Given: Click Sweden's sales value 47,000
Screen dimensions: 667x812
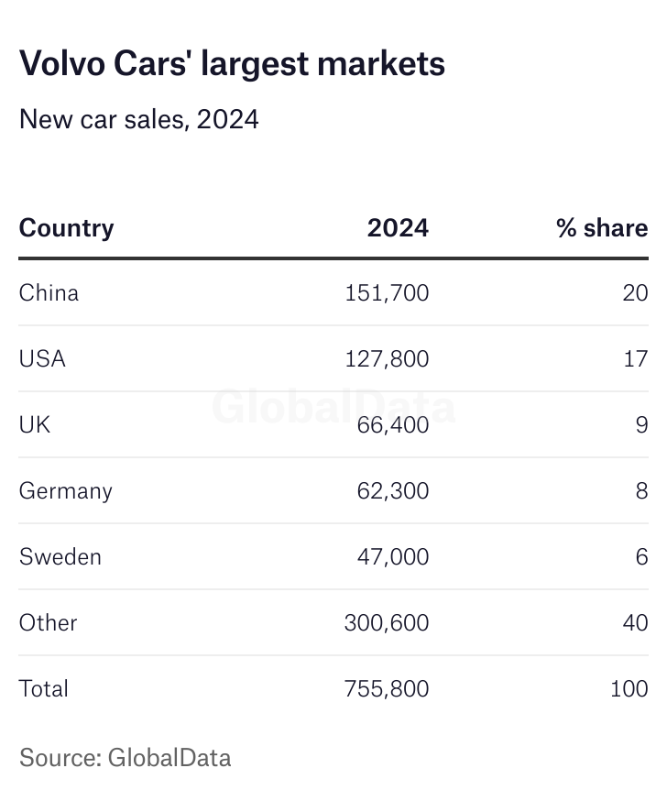Looking at the screenshot, I should coord(393,556).
